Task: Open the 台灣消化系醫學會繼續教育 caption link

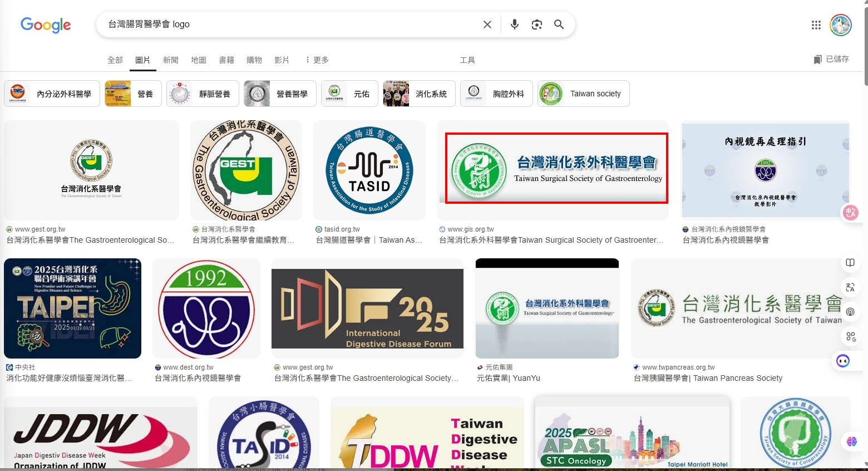Action: 243,240
